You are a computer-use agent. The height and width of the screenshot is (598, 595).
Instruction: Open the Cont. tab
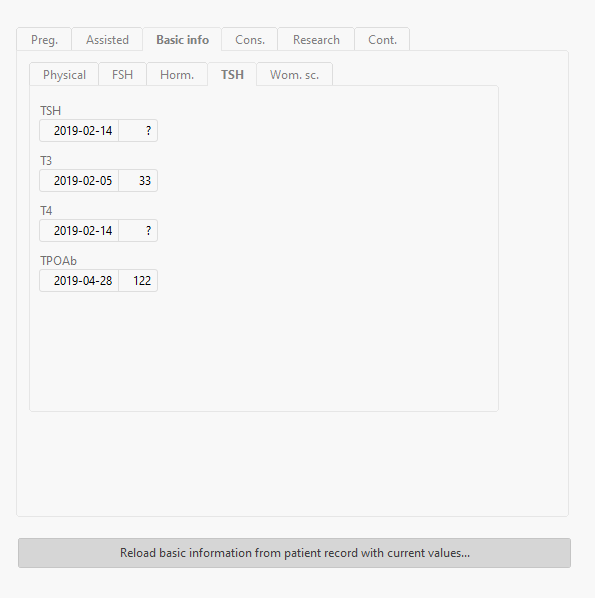(x=382, y=39)
